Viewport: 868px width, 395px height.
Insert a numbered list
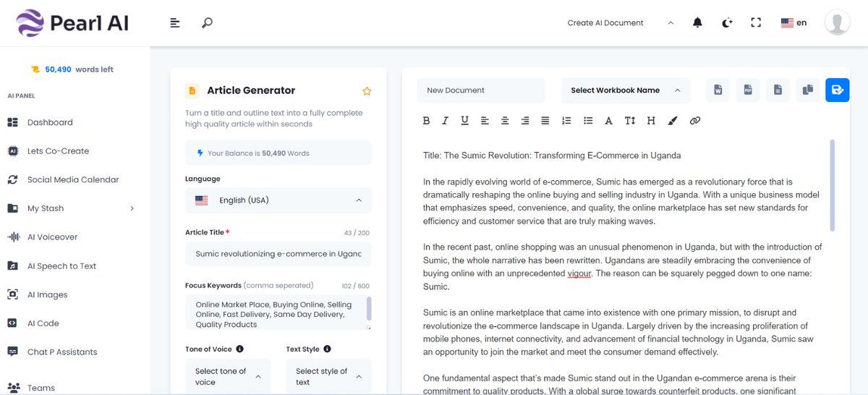(x=566, y=121)
